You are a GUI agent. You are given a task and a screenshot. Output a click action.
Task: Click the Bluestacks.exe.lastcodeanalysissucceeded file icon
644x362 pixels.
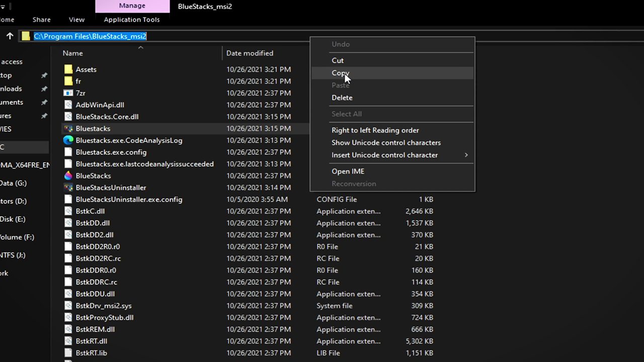point(68,164)
